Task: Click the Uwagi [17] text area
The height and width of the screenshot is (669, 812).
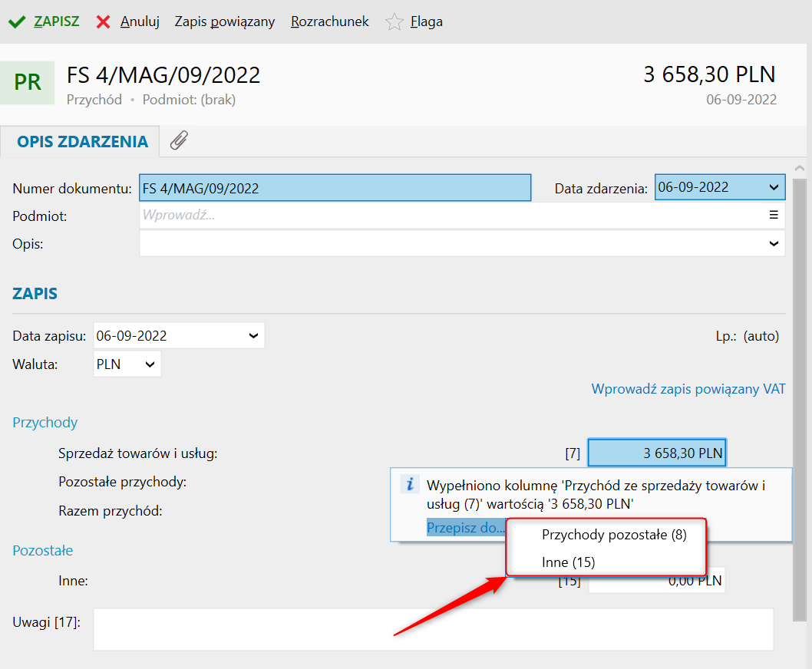Action: [434, 629]
